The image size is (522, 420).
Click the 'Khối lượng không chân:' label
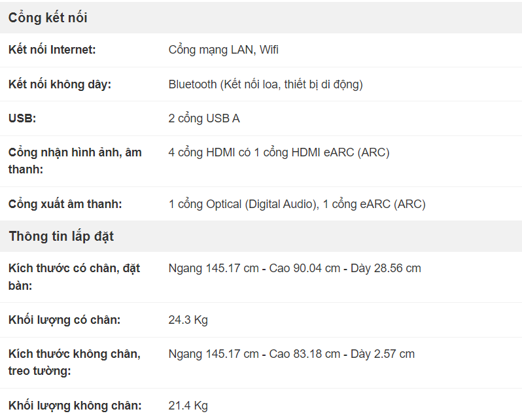pyautogui.click(x=75, y=406)
